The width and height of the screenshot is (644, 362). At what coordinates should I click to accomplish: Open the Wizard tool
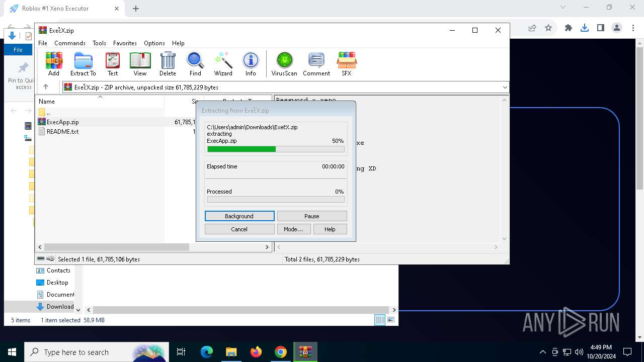223,64
